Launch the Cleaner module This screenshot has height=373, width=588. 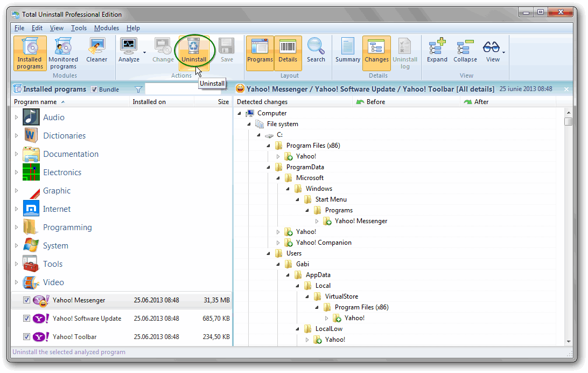coord(97,51)
